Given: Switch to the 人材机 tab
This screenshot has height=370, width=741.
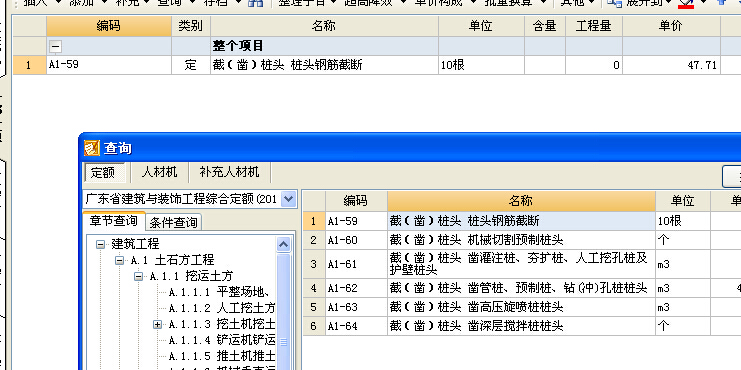Looking at the screenshot, I should click(x=159, y=172).
